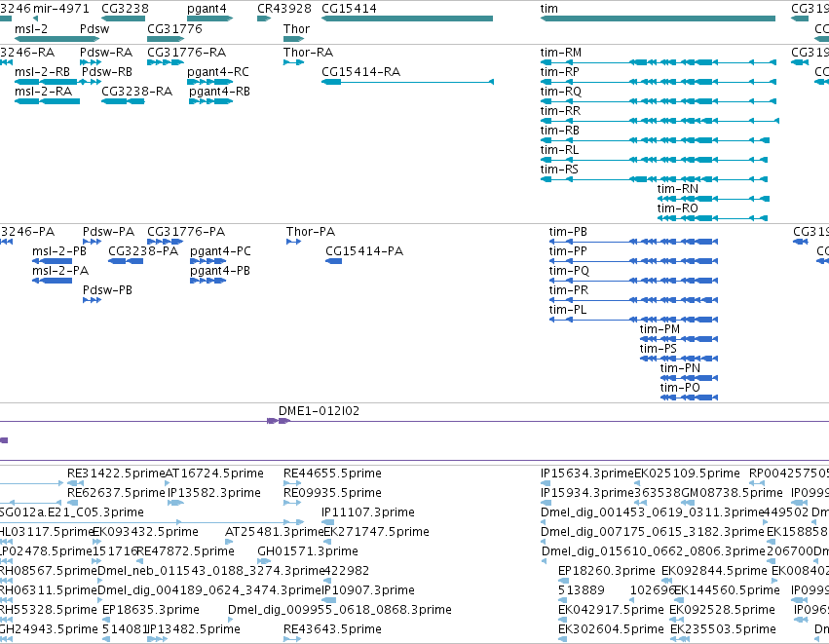Click transcript tim-RB

[x=655, y=140]
